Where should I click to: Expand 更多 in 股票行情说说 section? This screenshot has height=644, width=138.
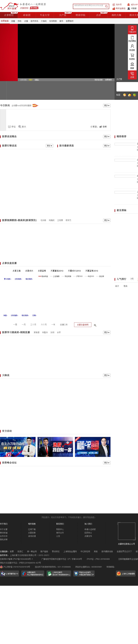coord(49,146)
